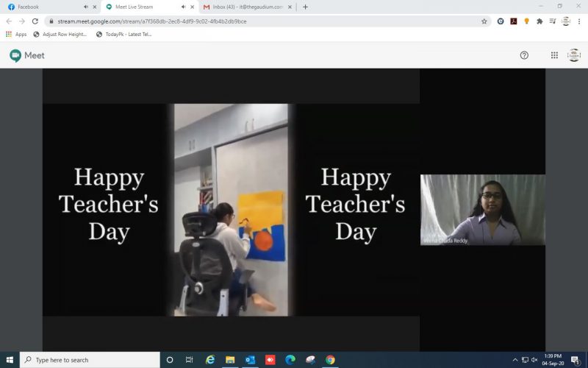The image size is (588, 368).
Task: Switch to the Facebook tab
Action: coord(44,7)
